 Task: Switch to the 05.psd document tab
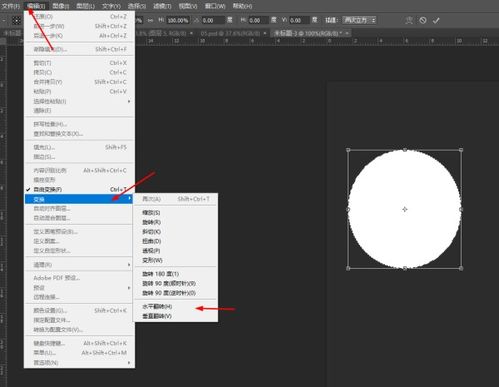coord(232,33)
